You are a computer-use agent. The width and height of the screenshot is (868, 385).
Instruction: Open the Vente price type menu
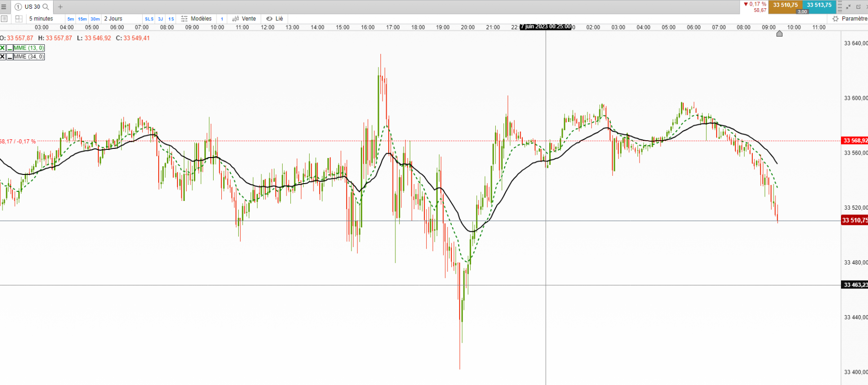click(x=249, y=19)
